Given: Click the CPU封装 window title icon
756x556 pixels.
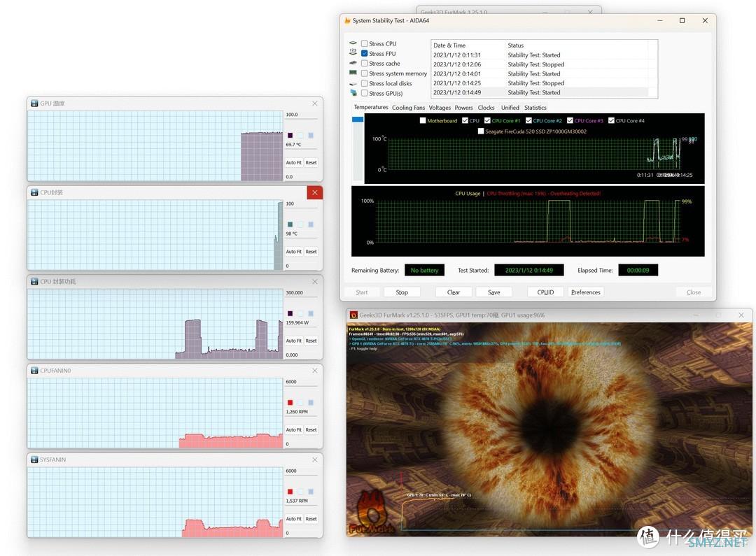Looking at the screenshot, I should (x=35, y=193).
